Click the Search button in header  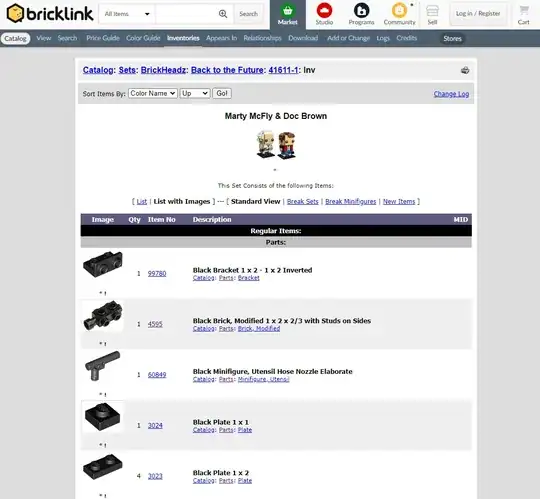[x=248, y=14]
